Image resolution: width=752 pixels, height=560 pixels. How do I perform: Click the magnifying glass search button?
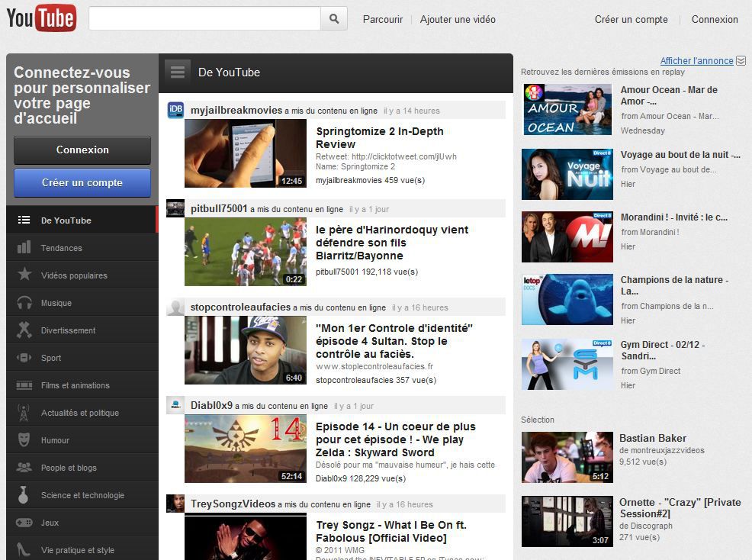tap(334, 19)
